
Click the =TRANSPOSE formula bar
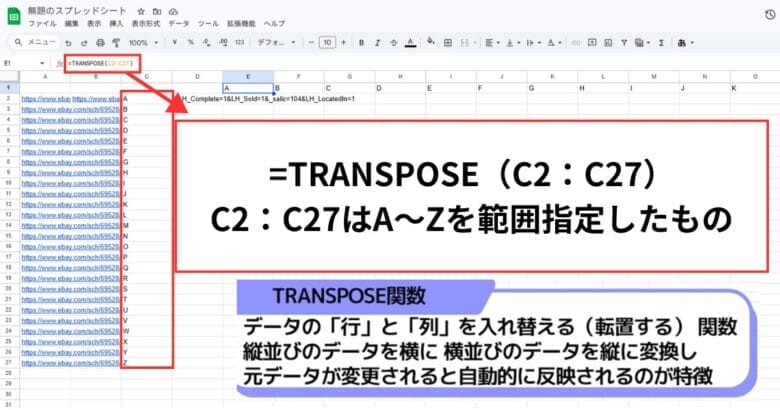pyautogui.click(x=102, y=63)
